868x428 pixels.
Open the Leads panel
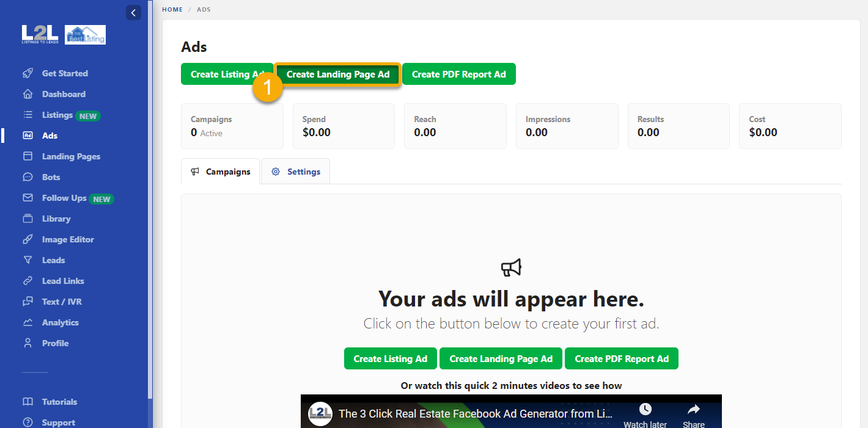pos(54,259)
